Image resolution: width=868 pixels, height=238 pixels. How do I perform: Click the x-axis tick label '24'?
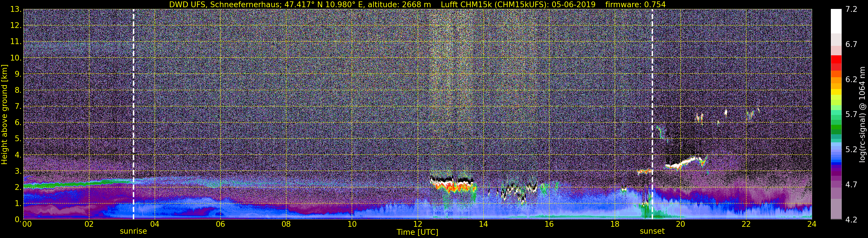point(811,224)
